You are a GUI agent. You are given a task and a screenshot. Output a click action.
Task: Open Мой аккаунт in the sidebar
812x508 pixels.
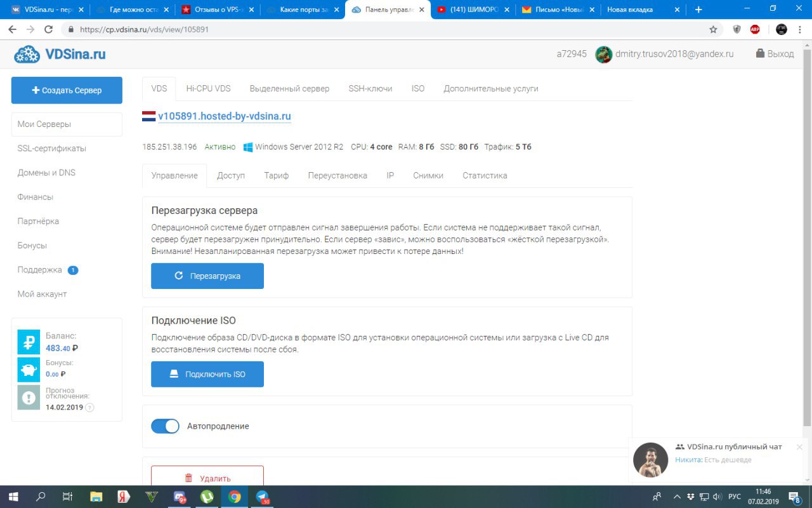click(x=42, y=294)
